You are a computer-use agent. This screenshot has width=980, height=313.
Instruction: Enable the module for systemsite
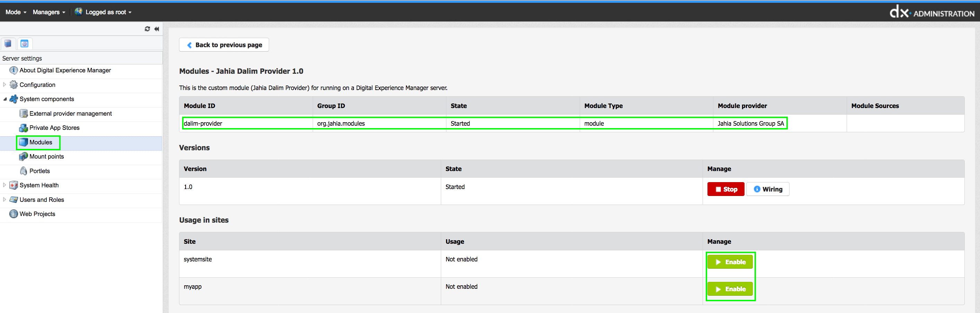point(730,262)
